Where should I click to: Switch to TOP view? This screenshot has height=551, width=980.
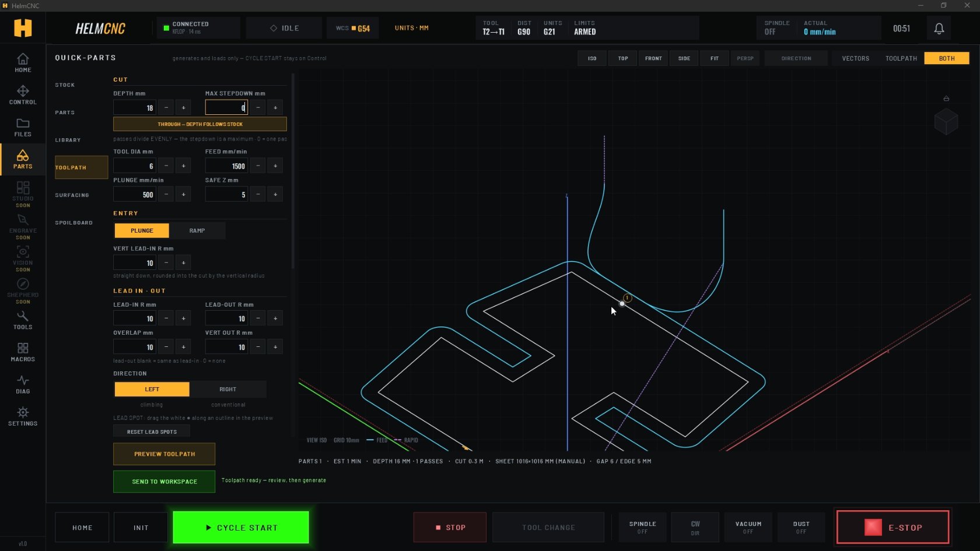click(623, 58)
